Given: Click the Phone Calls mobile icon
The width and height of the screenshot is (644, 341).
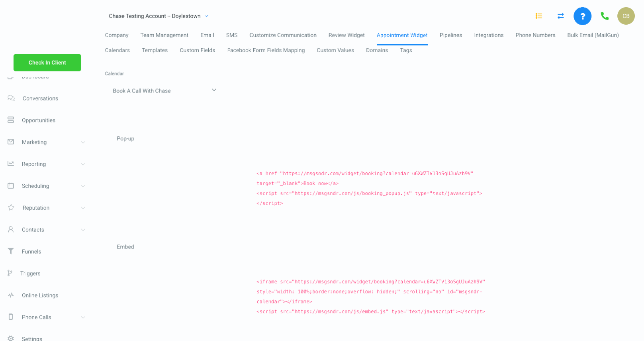Looking at the screenshot, I should (x=11, y=317).
